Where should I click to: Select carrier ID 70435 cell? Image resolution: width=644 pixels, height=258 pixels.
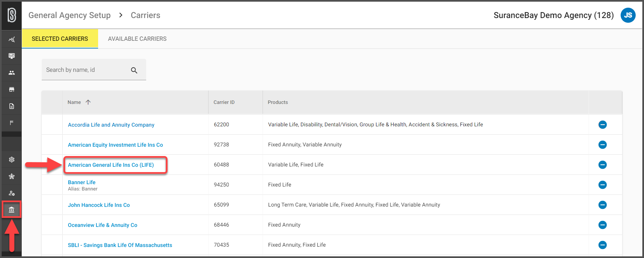point(221,245)
